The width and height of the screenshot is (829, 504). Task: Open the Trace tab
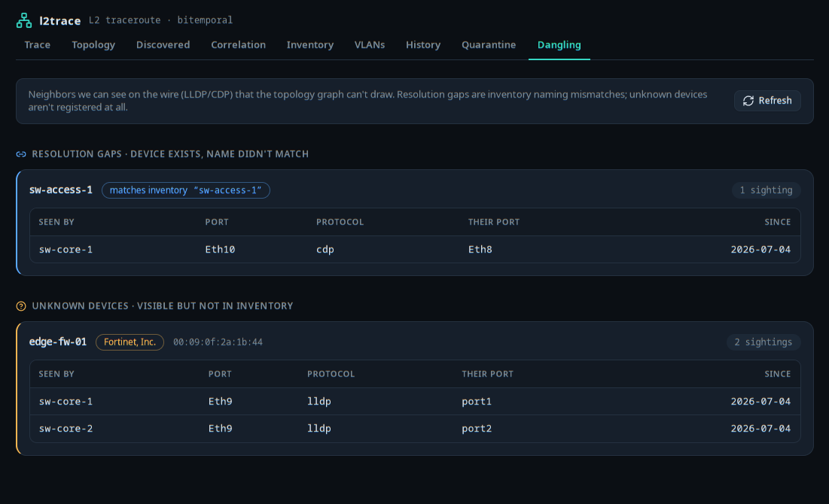pos(38,45)
